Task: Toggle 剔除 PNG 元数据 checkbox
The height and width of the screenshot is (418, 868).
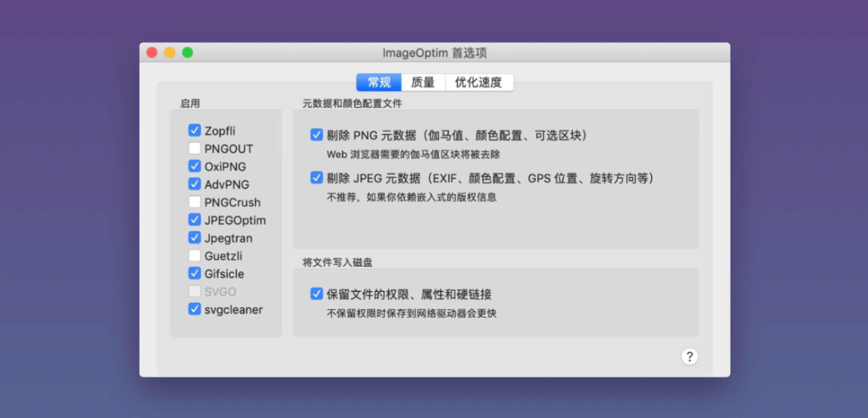Action: tap(316, 135)
